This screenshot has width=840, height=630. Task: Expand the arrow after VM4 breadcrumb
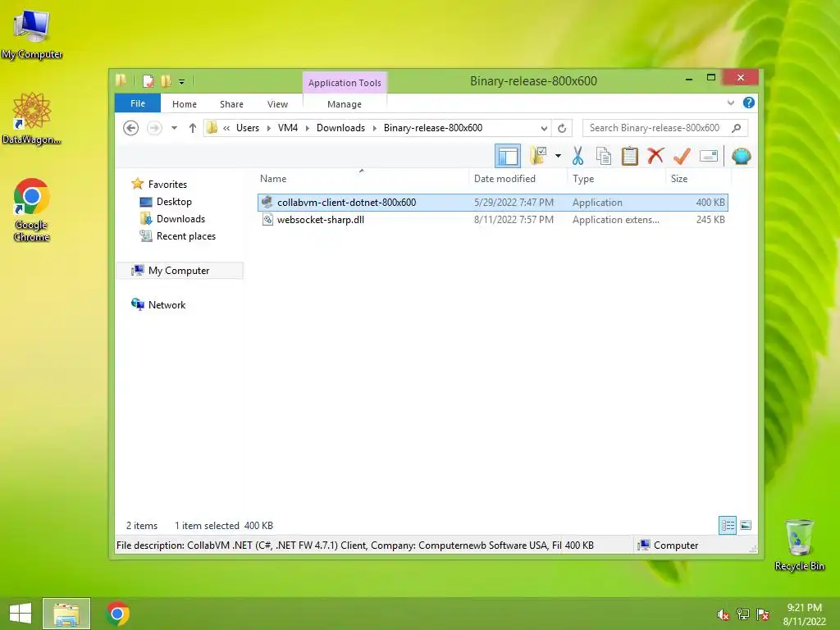pos(308,128)
